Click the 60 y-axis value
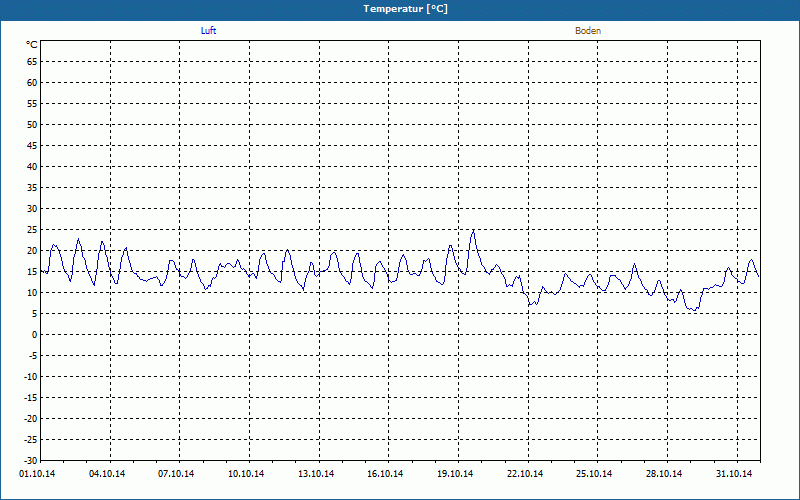800x500 pixels. coord(32,83)
